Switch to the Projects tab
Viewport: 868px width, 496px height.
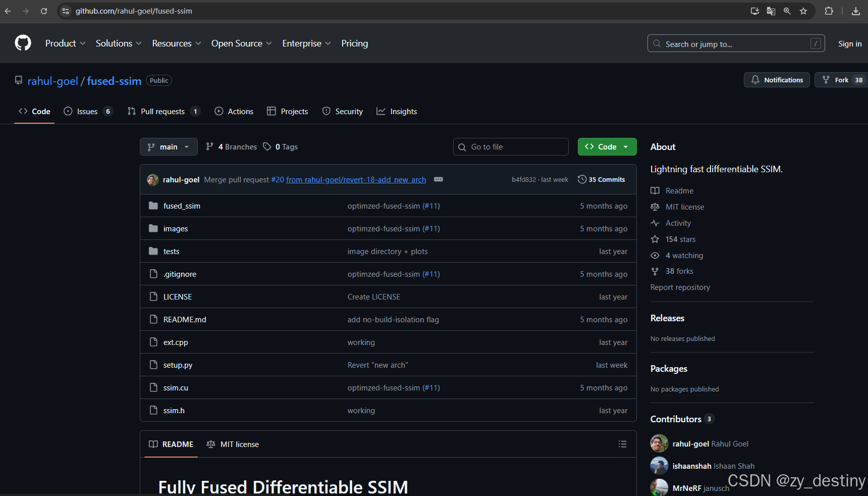(x=288, y=111)
